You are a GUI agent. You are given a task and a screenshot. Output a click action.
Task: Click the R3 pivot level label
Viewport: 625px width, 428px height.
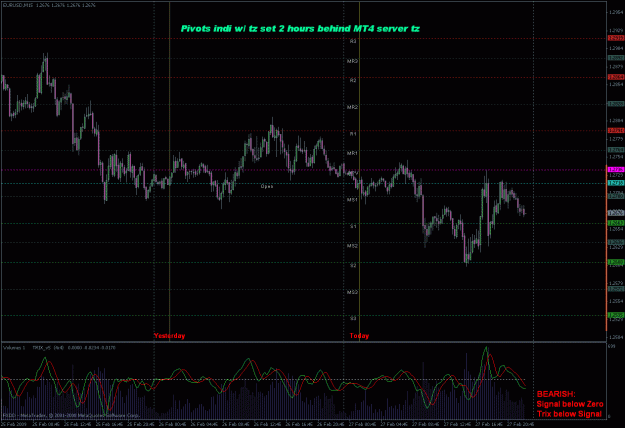pos(353,41)
